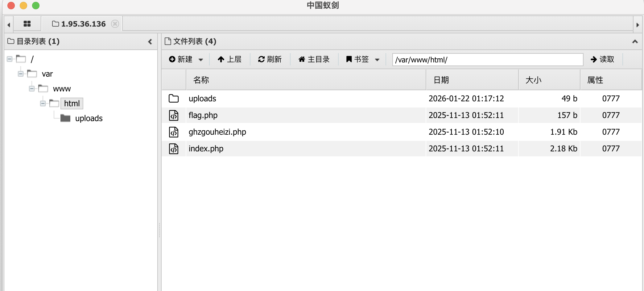Click the date 2026-01-22 01:17:12

point(466,99)
